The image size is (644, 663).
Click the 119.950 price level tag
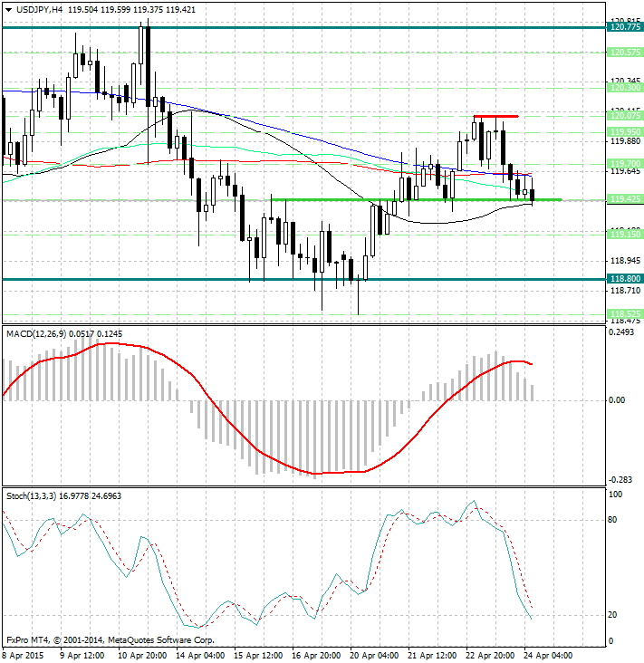[626, 131]
